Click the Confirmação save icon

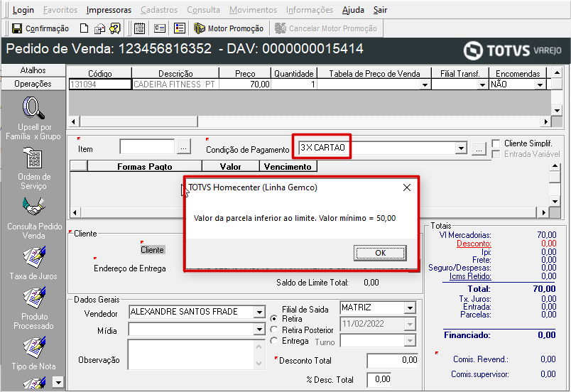click(17, 28)
